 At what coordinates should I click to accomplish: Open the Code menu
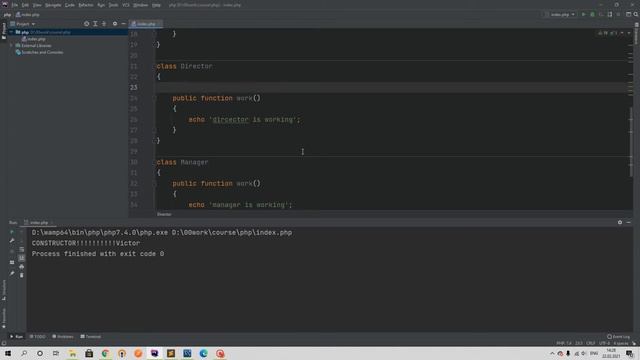pos(70,5)
